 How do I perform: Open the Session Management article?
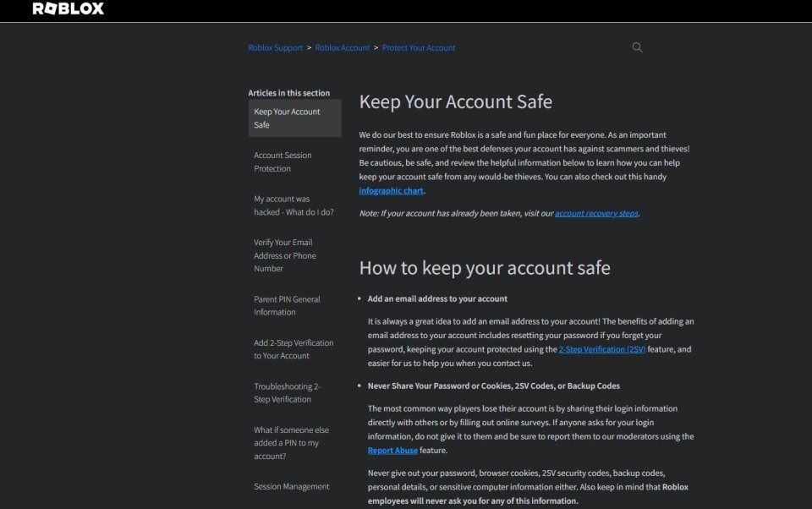(x=291, y=486)
